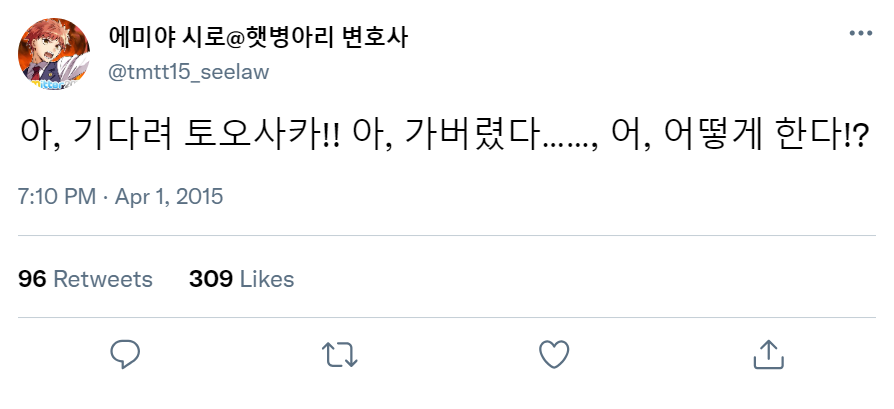The image size is (894, 409).
Task: Reply to the tweet via speech bubble icon
Action: 125,354
